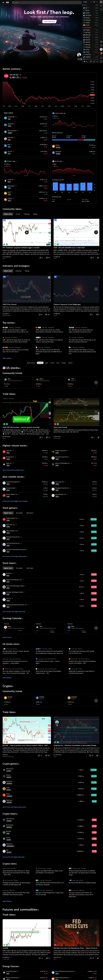Image resolution: width=103 pixels, height=980 pixels.
Task: Play the SHOP bullish scenario idea video
Action: pos(96,233)
